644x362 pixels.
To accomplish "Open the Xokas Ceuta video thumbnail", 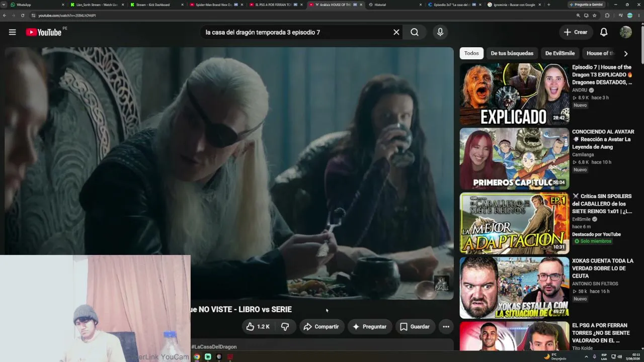I will (x=514, y=288).
